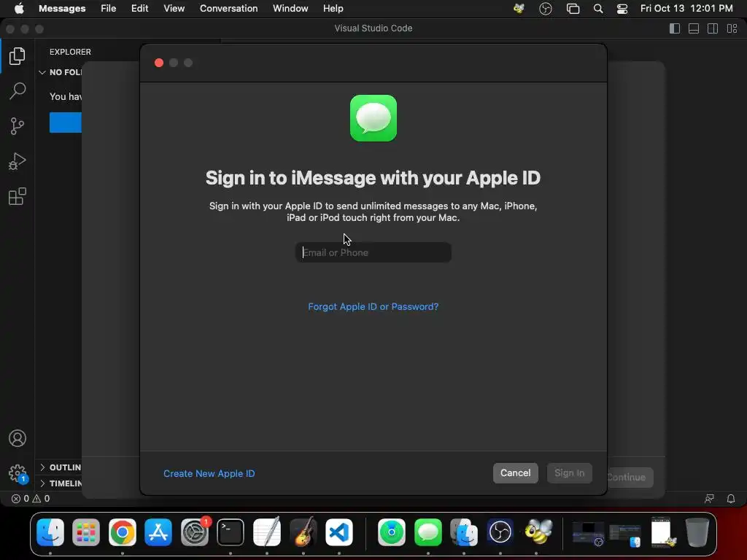Screen dimensions: 747x560
Task: Open the Apple menu
Action: (19, 9)
